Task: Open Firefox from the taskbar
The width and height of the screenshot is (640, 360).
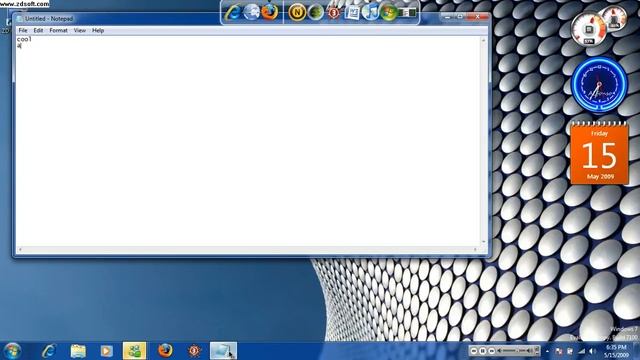Action: click(165, 351)
